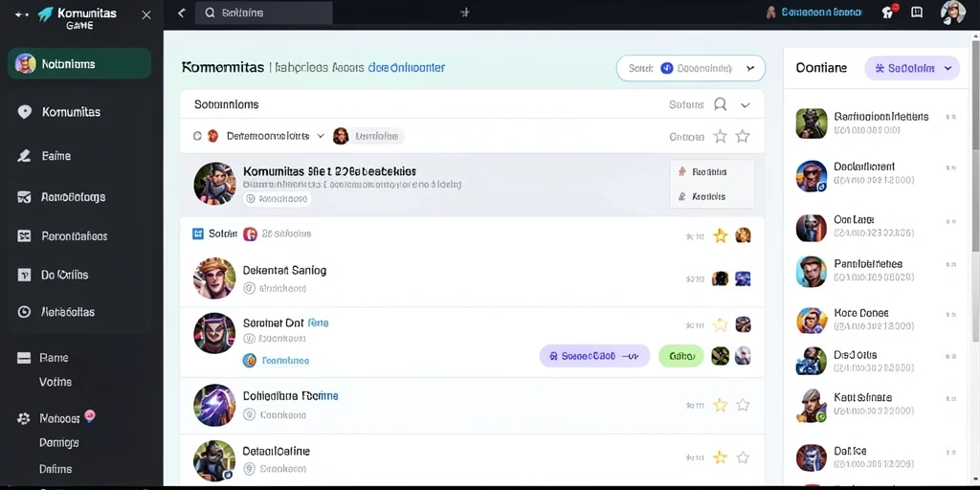Open the blue Foontinoe link
This screenshot has width=980, height=490.
coord(285,361)
